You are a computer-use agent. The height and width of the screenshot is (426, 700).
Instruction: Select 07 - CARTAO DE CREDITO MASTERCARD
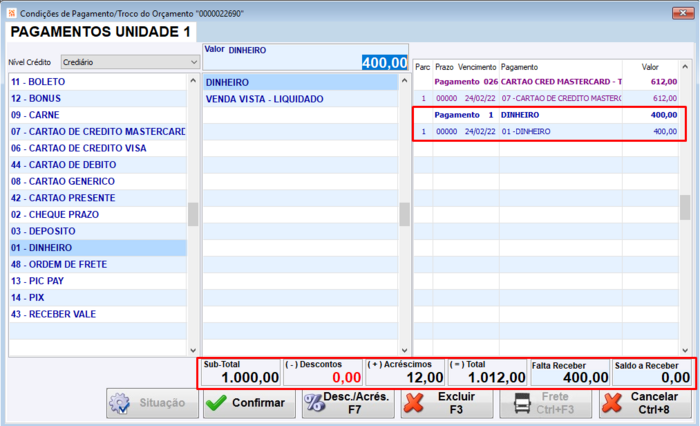98,132
